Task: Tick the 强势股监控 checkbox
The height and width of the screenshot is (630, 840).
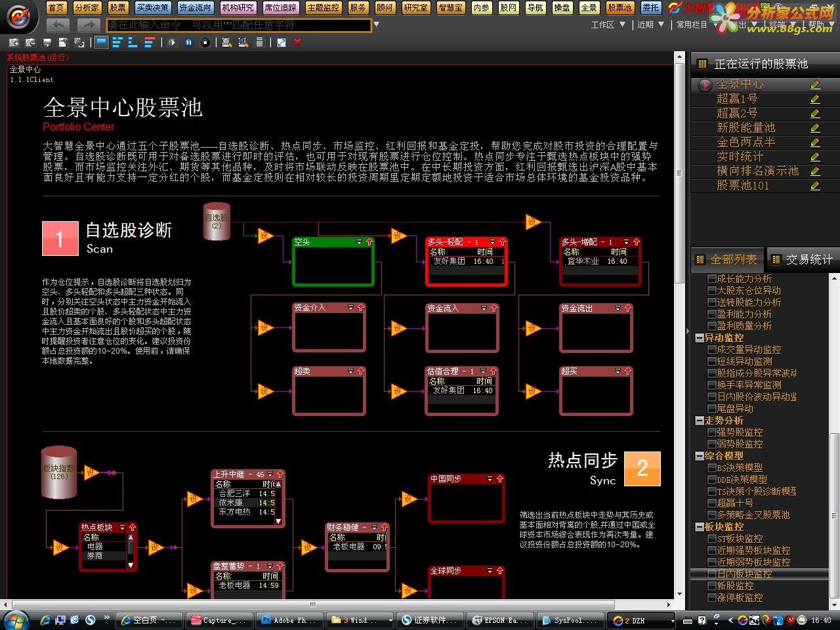Action: click(x=711, y=432)
